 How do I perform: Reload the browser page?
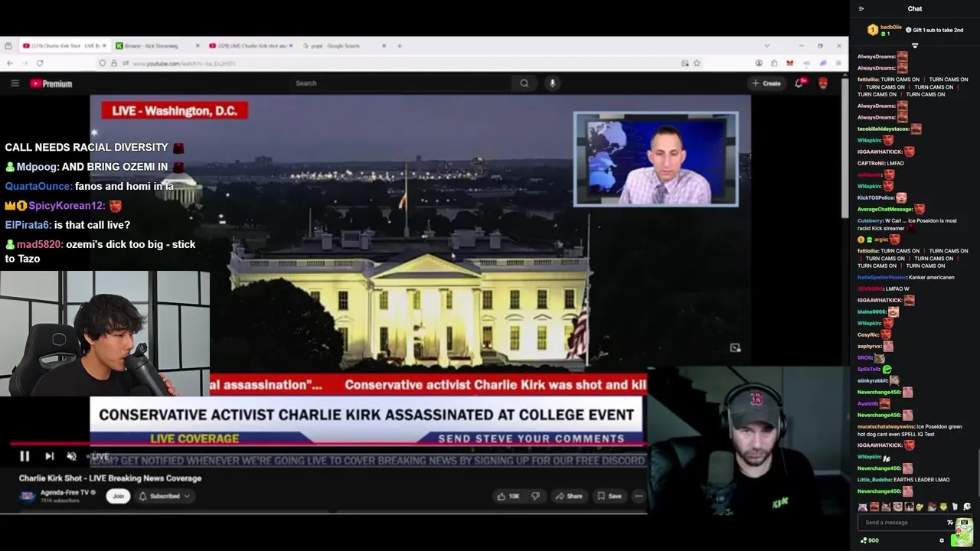(40, 64)
